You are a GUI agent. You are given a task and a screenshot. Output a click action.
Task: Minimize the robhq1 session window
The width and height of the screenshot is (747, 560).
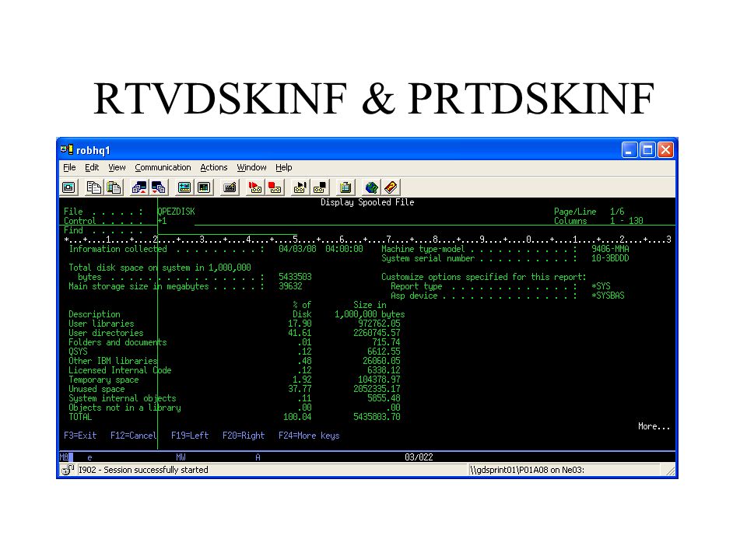[630, 150]
